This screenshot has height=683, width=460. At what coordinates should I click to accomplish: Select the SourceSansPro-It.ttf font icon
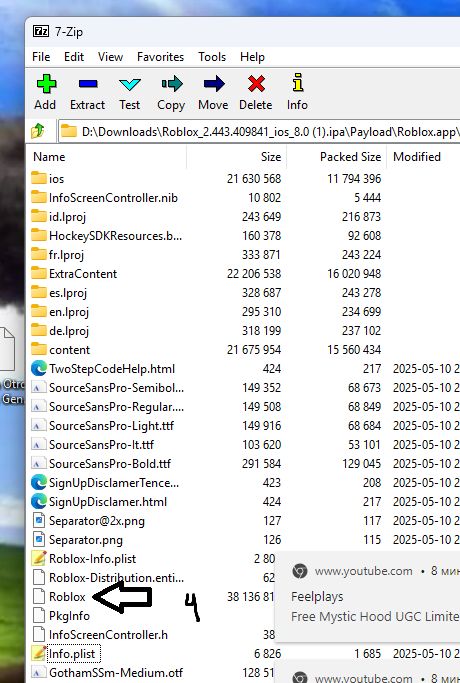pos(39,444)
